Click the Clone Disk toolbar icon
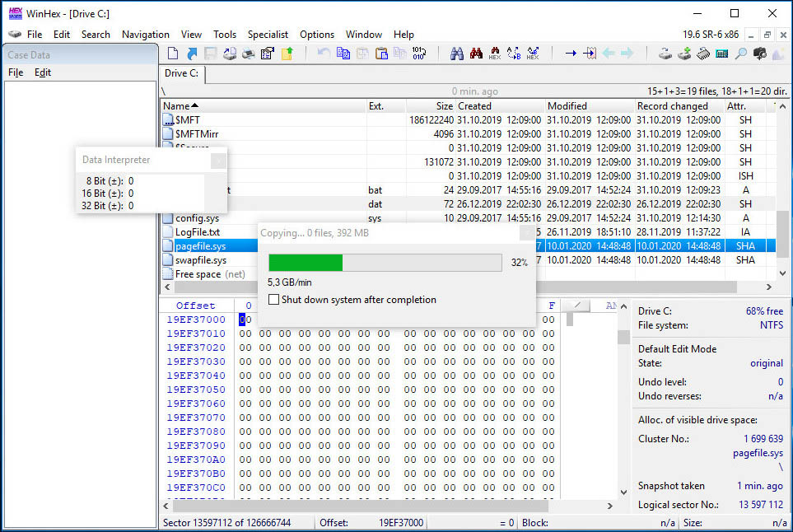This screenshot has width=793, height=532. click(x=684, y=53)
